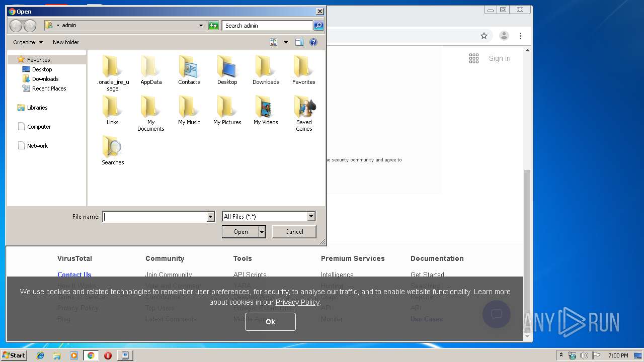Show hidden system tray icons
This screenshot has width=644, height=362.
561,355
